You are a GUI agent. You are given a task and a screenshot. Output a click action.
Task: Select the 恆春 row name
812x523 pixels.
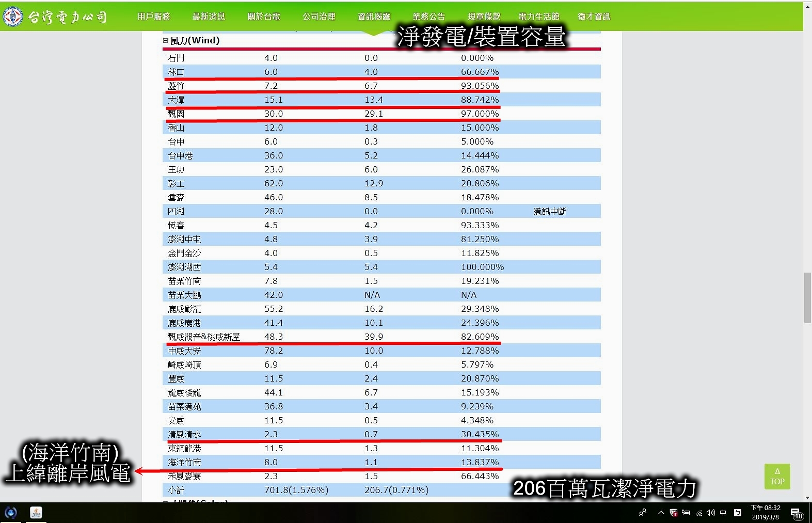point(176,225)
